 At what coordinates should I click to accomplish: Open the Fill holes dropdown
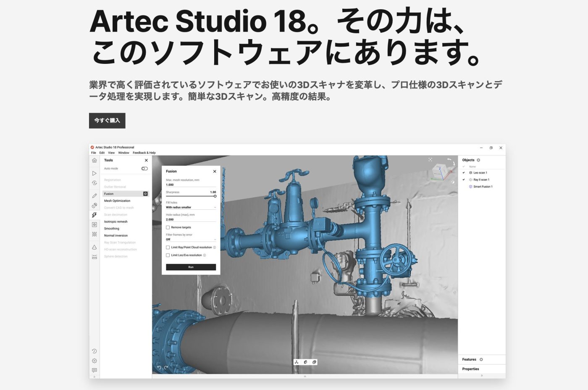191,207
